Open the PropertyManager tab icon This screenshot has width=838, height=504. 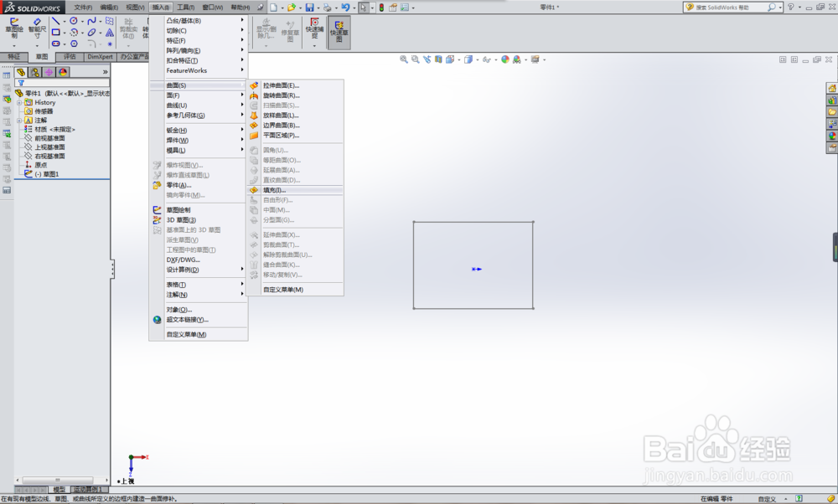[x=34, y=71]
